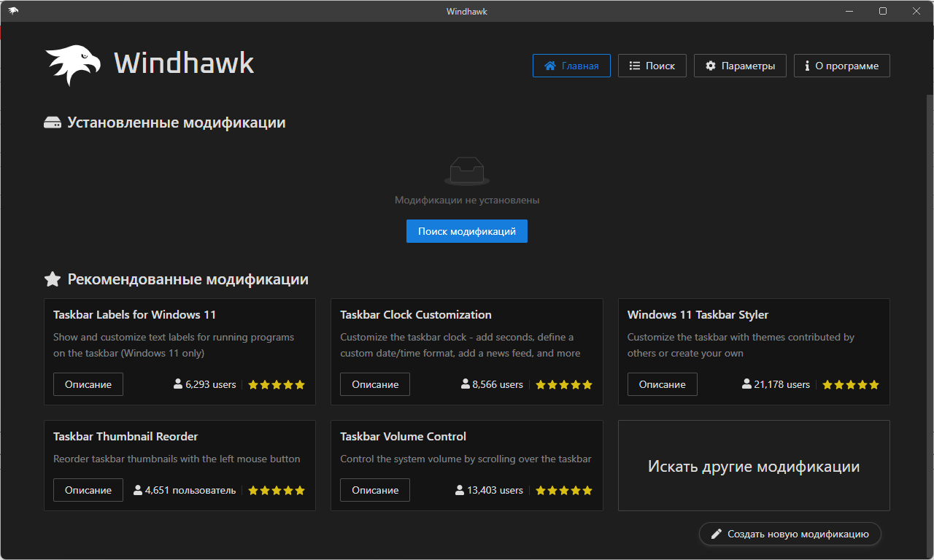Click Создать новую модификацию button
This screenshot has height=560, width=934.
point(790,534)
